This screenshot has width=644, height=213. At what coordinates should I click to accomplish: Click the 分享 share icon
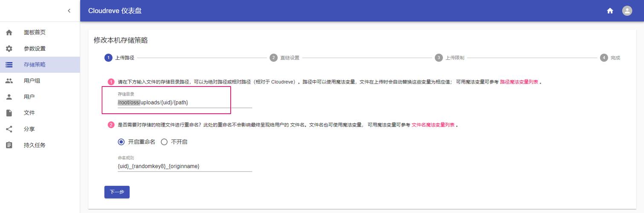[9, 129]
